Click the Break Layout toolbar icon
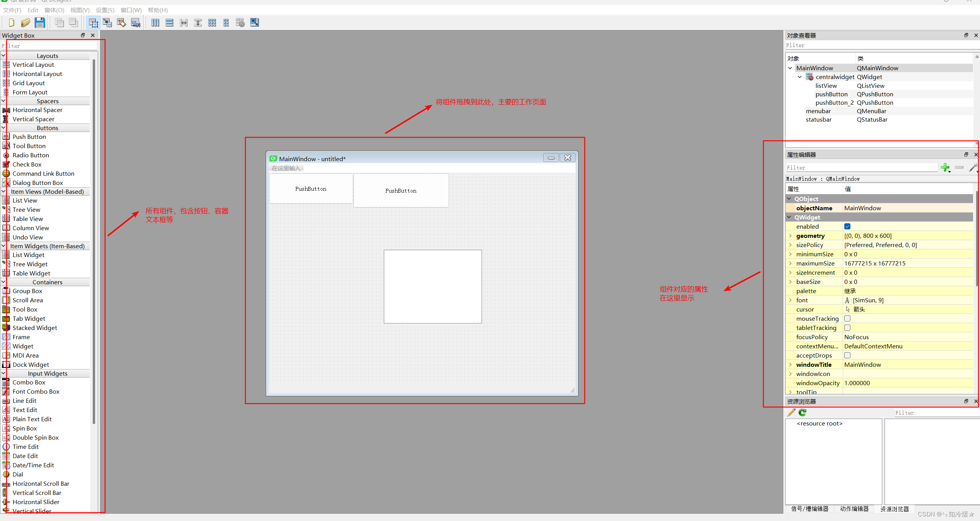 click(x=240, y=23)
